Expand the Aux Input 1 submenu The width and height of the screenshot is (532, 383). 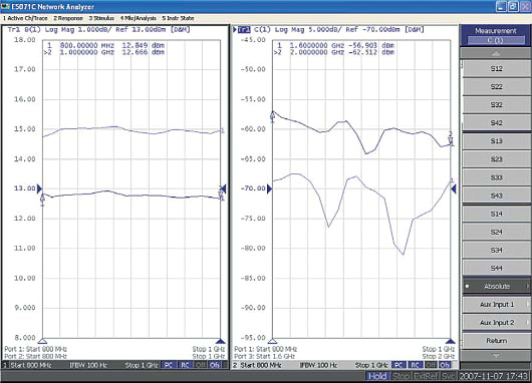496,305
